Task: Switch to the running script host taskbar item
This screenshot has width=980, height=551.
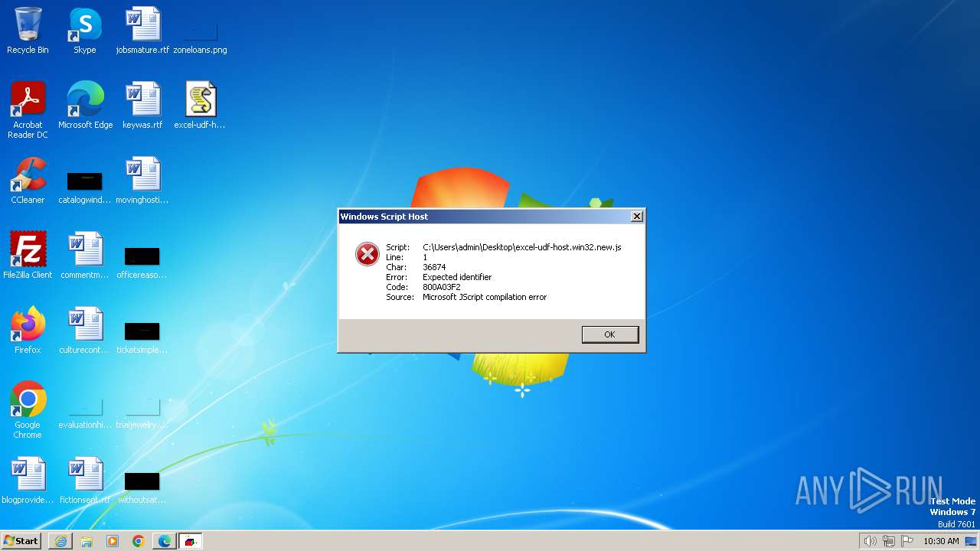Action: [x=191, y=541]
